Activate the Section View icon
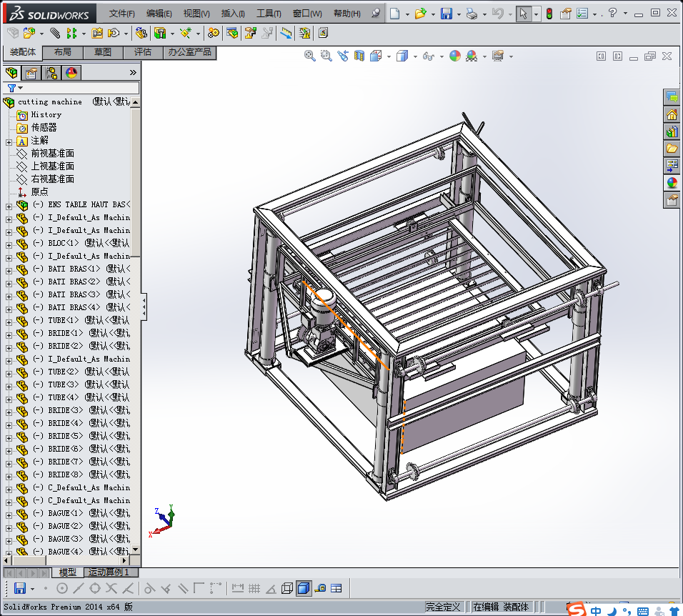This screenshot has height=616, width=683. coord(359,56)
